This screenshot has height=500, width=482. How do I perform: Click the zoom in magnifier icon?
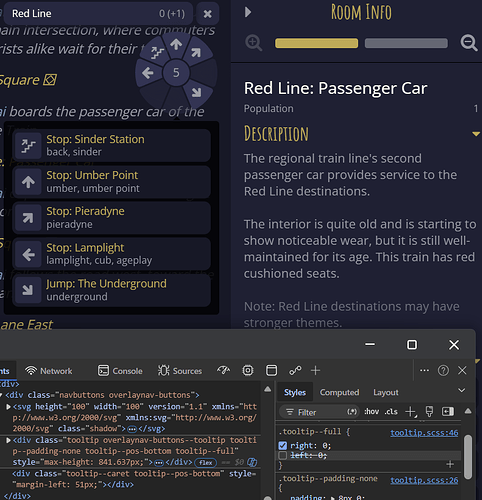(x=253, y=43)
